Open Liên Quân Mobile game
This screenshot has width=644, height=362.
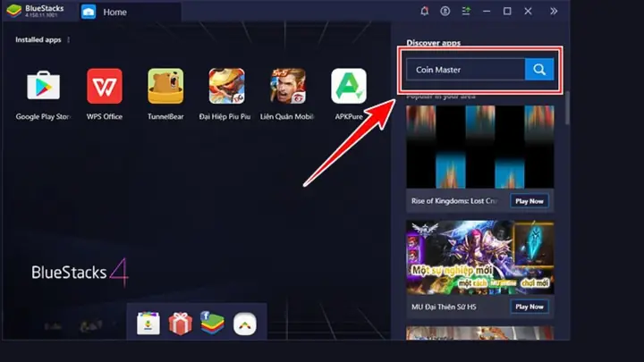287,86
